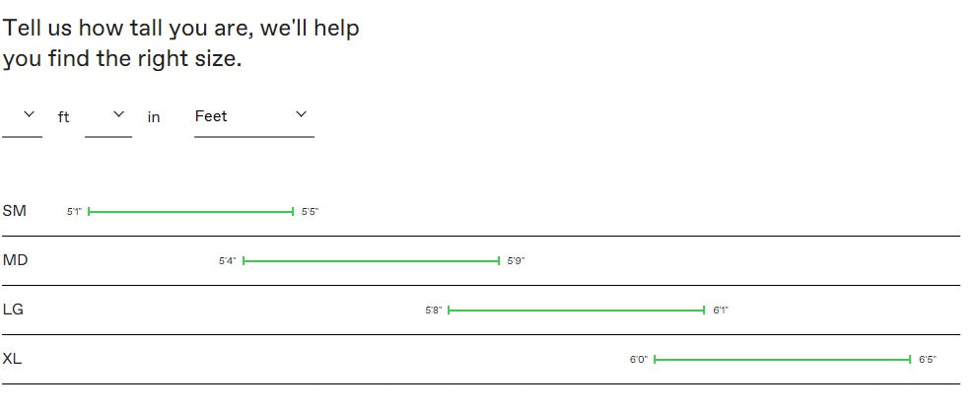Image resolution: width=980 pixels, height=416 pixels.
Task: Click the 5'1" minimum height label
Action: point(74,212)
